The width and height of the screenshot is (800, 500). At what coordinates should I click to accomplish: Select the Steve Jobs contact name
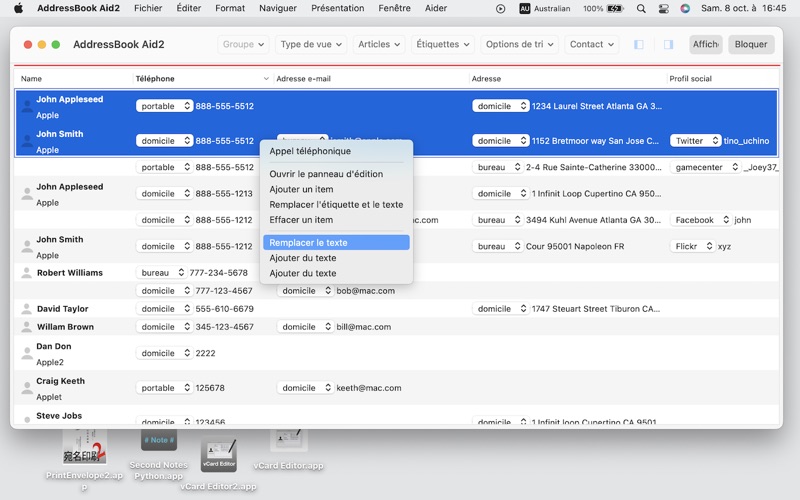point(59,416)
